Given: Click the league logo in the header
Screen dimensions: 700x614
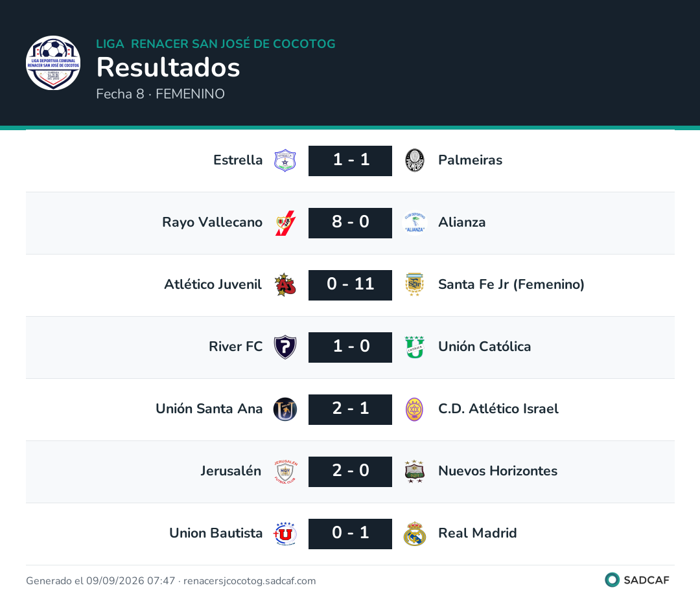Looking at the screenshot, I should click(53, 63).
